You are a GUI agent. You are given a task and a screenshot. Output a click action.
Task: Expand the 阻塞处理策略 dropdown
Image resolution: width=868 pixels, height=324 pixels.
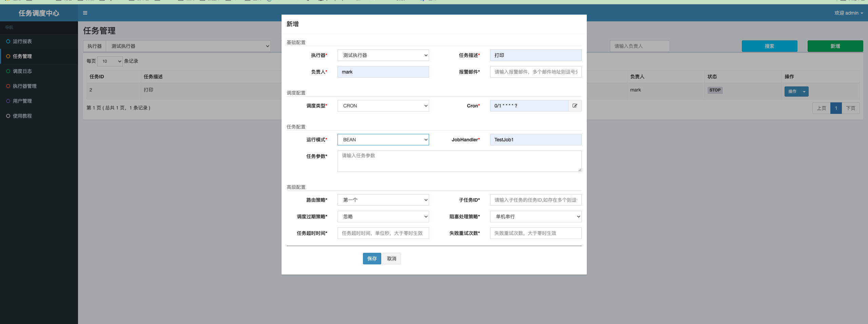(536, 217)
